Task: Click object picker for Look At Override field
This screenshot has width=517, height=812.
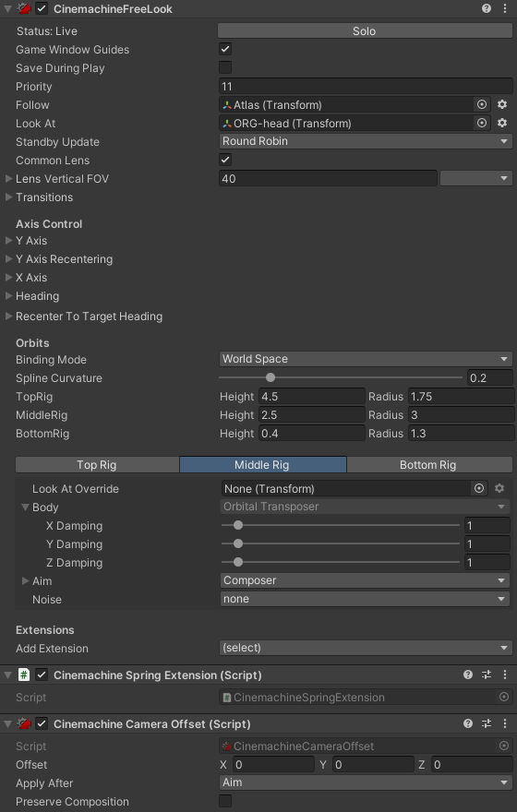Action: point(479,488)
